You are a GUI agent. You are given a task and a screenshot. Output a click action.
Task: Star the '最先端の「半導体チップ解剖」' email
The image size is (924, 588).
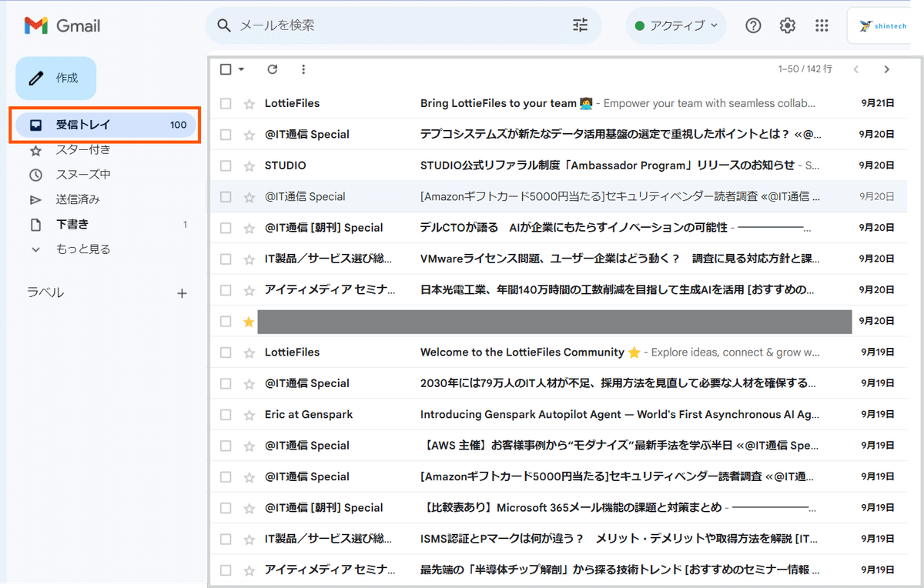[249, 571]
